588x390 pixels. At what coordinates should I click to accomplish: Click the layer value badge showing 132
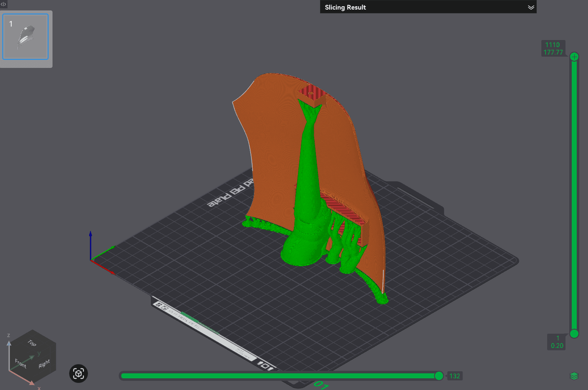click(455, 375)
